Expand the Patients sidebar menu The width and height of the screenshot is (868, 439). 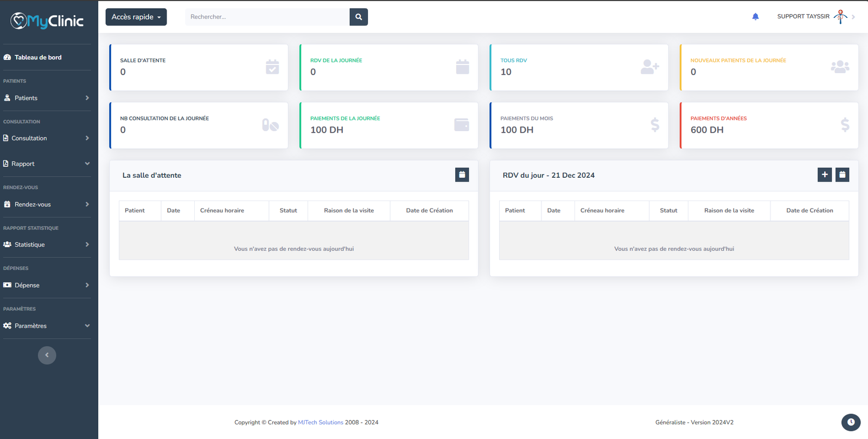click(x=47, y=98)
